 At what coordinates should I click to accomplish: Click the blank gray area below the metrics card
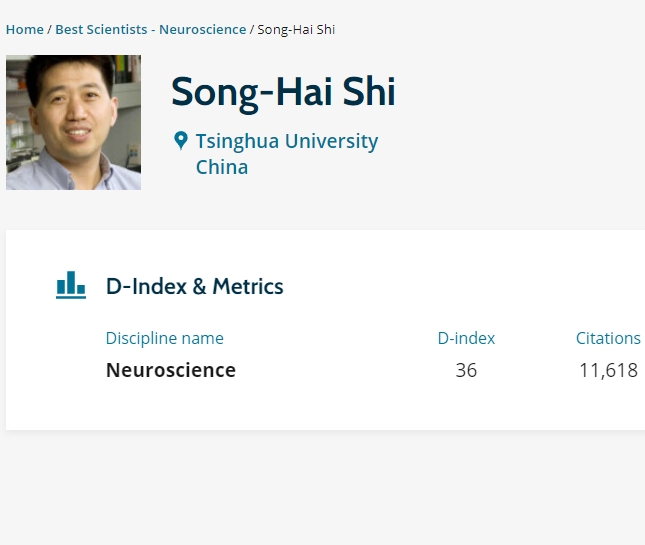click(320, 490)
